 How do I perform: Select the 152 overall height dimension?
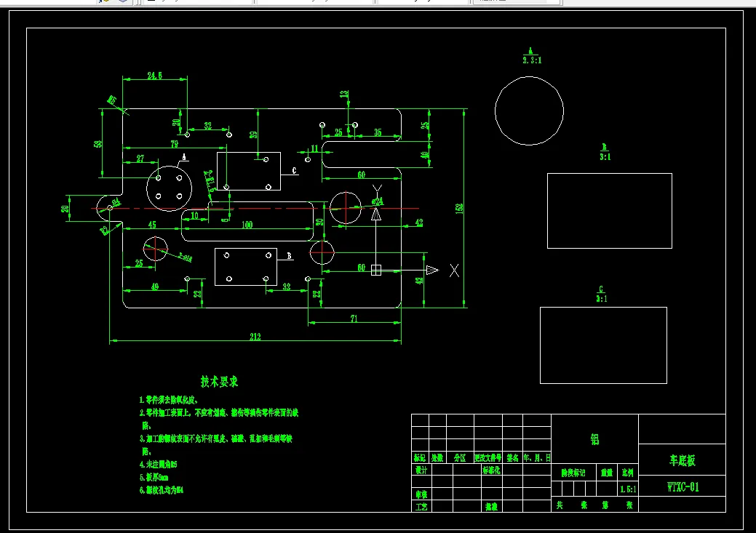[x=459, y=208]
